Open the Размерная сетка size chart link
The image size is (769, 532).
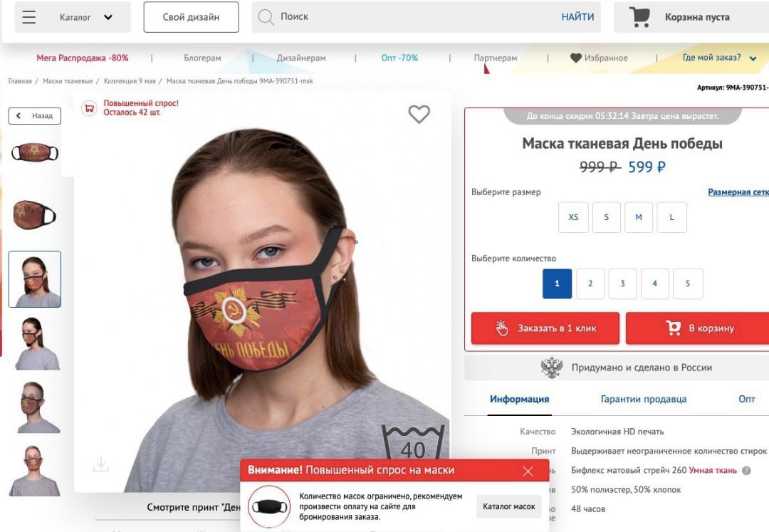click(x=738, y=192)
